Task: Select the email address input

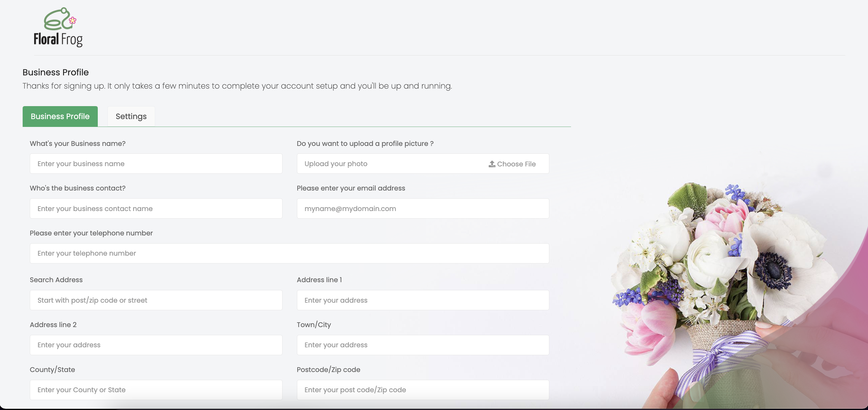Action: point(423,208)
